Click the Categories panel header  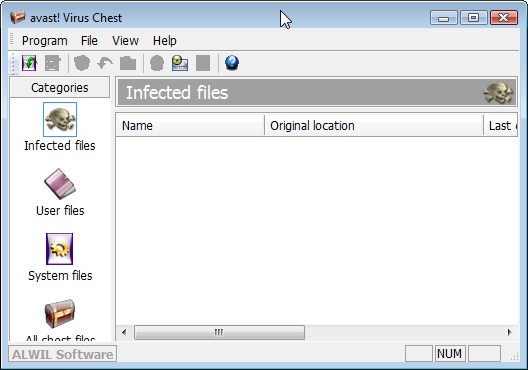coord(60,88)
